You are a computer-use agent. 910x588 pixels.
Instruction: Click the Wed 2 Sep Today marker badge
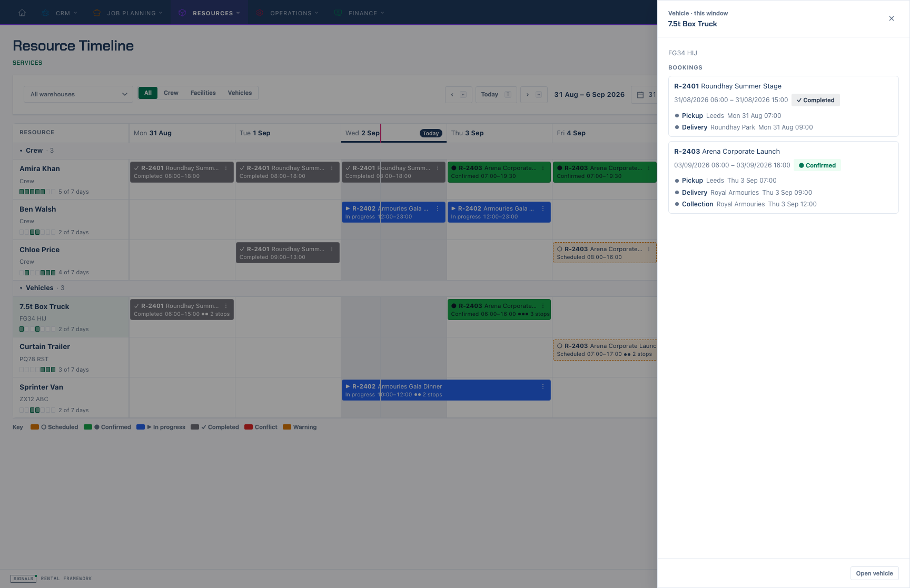pyautogui.click(x=430, y=133)
